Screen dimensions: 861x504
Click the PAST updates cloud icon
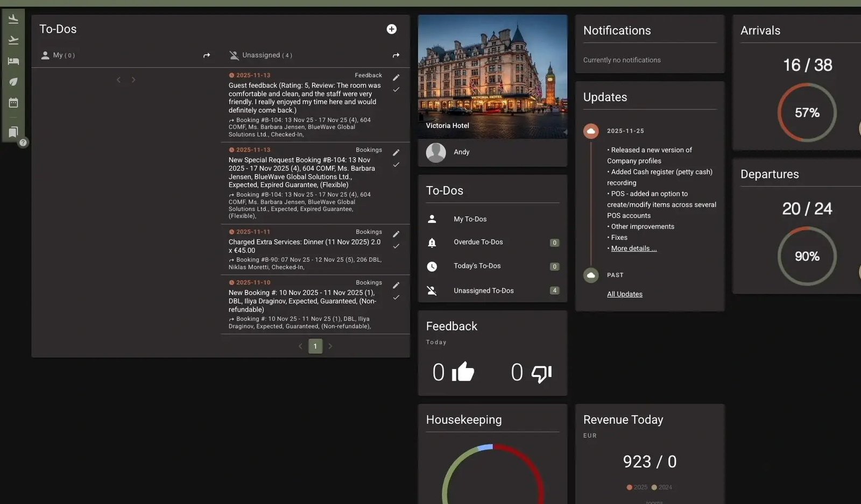[x=591, y=275]
